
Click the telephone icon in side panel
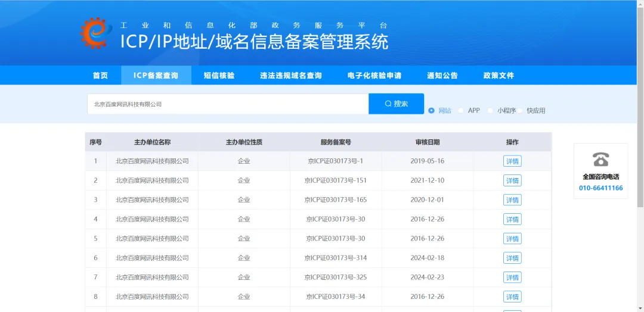600,160
